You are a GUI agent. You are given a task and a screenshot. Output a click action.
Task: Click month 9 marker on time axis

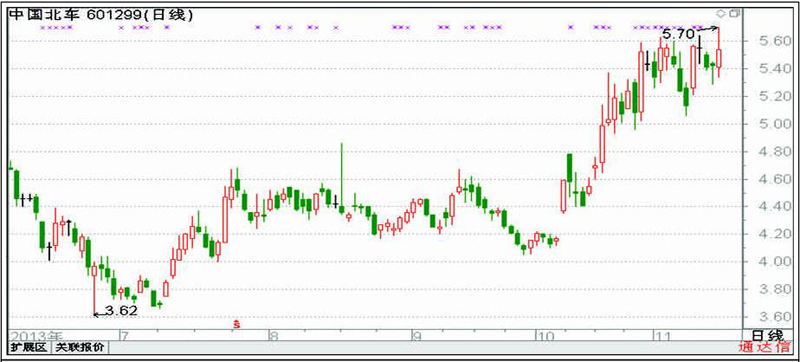tap(417, 337)
